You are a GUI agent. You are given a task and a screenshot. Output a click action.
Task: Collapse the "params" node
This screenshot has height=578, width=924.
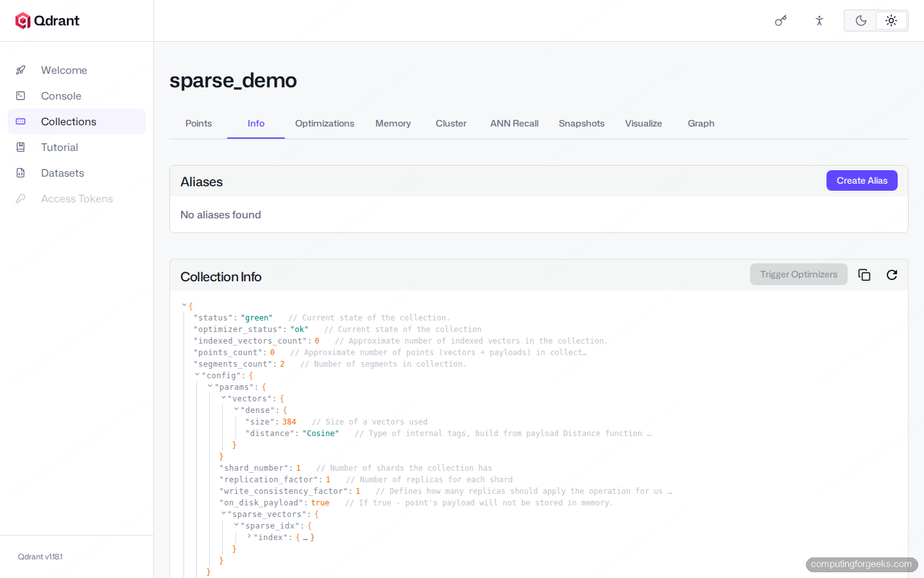(x=210, y=387)
